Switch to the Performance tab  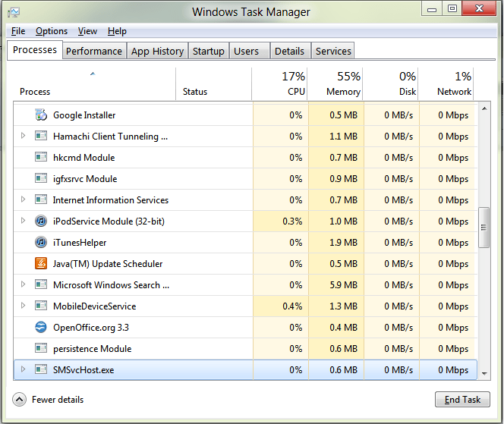tap(94, 51)
